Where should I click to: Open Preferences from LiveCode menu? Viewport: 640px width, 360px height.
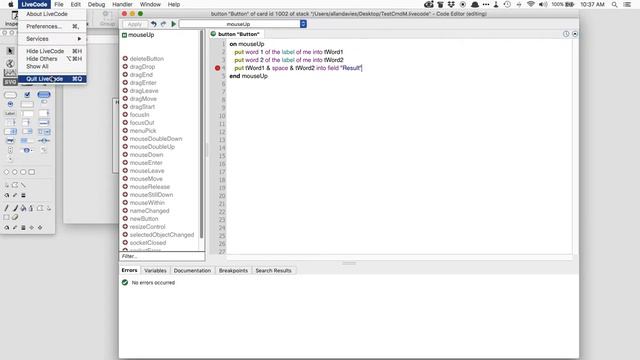point(52,27)
